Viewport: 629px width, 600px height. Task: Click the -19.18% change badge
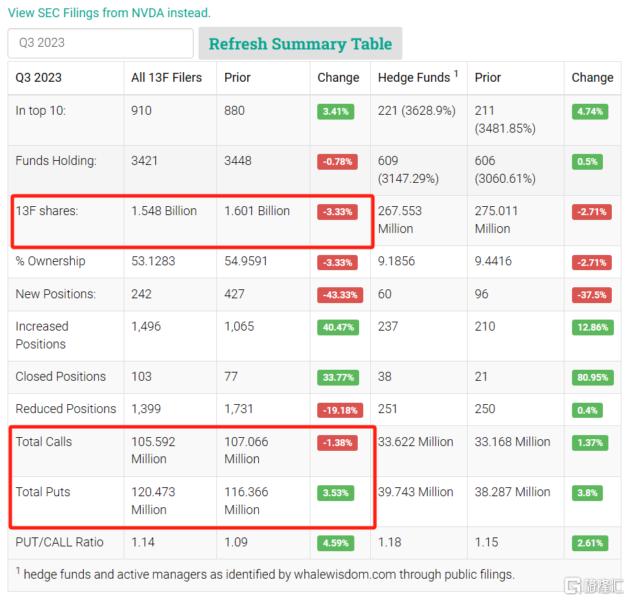[x=340, y=410]
